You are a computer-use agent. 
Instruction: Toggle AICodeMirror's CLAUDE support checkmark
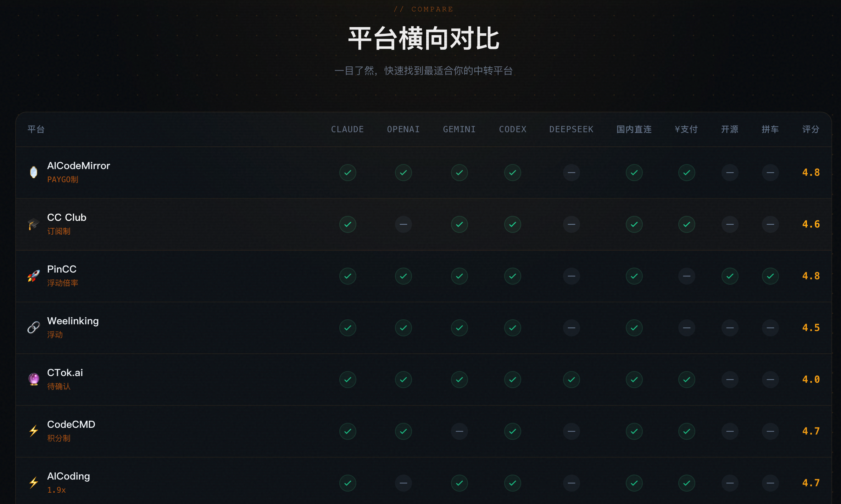(347, 172)
